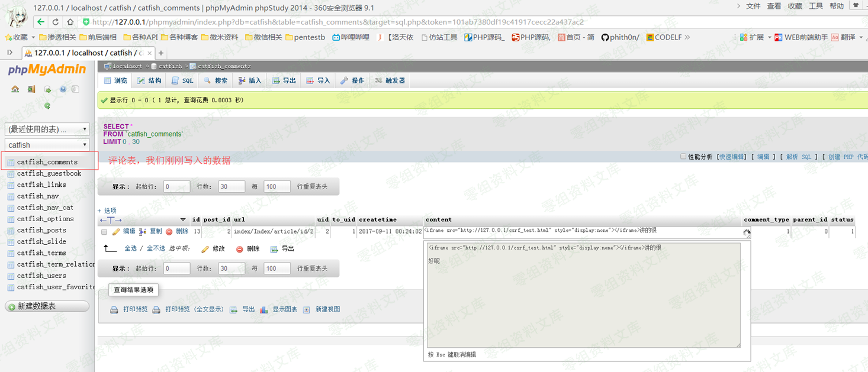The image size is (868, 372).
Task: Open catfish_users table in sidebar
Action: (41, 276)
